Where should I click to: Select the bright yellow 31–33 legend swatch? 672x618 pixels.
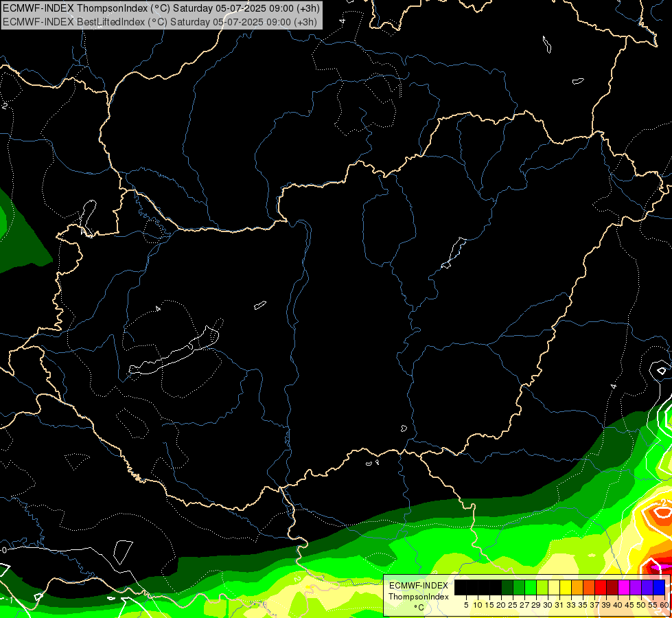point(566,587)
